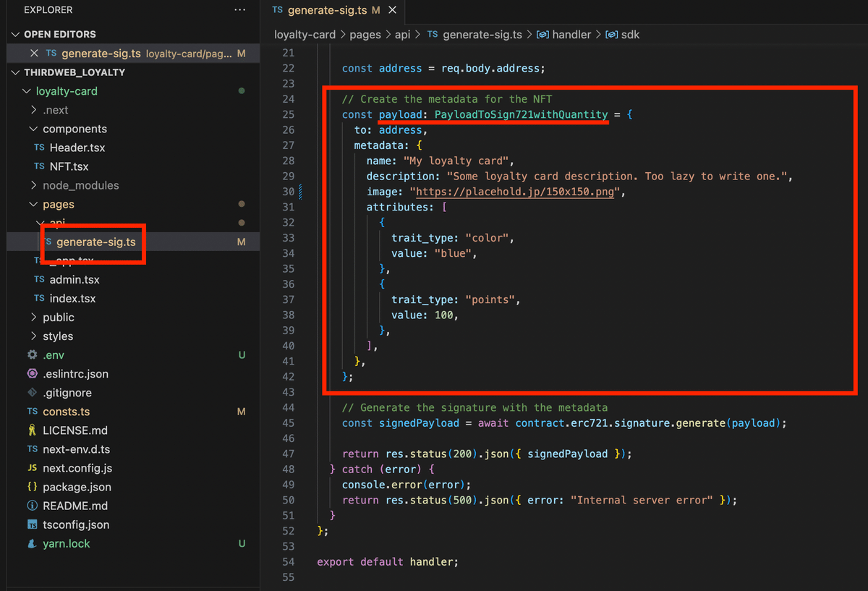Open .eslintrc.json file
The height and width of the screenshot is (591, 868).
click(75, 373)
